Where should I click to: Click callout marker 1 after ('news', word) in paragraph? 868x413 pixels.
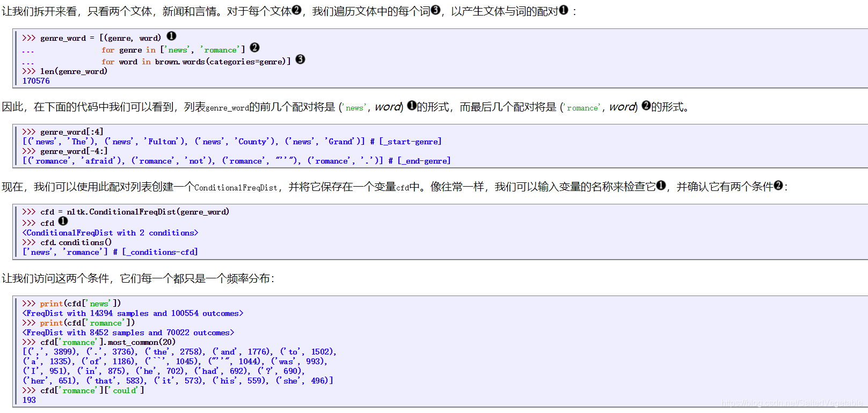click(411, 106)
